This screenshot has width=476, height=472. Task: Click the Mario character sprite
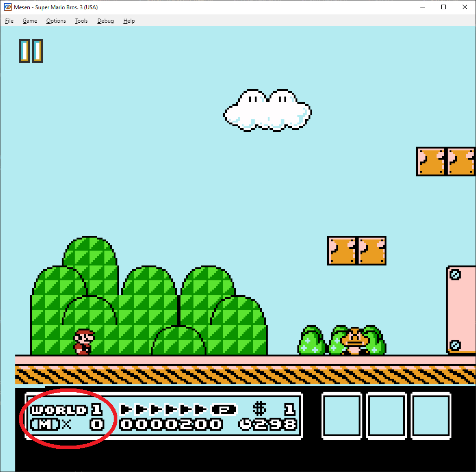tap(84, 342)
